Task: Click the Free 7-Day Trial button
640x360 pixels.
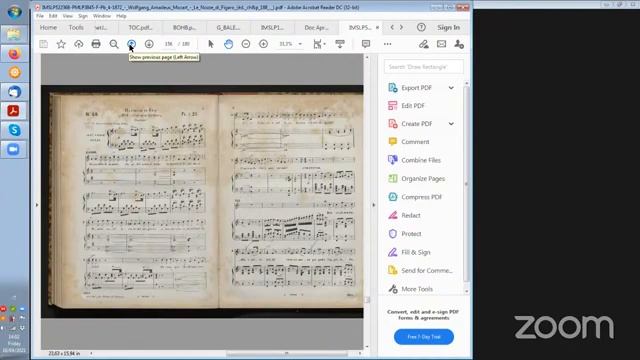Action: tap(424, 337)
